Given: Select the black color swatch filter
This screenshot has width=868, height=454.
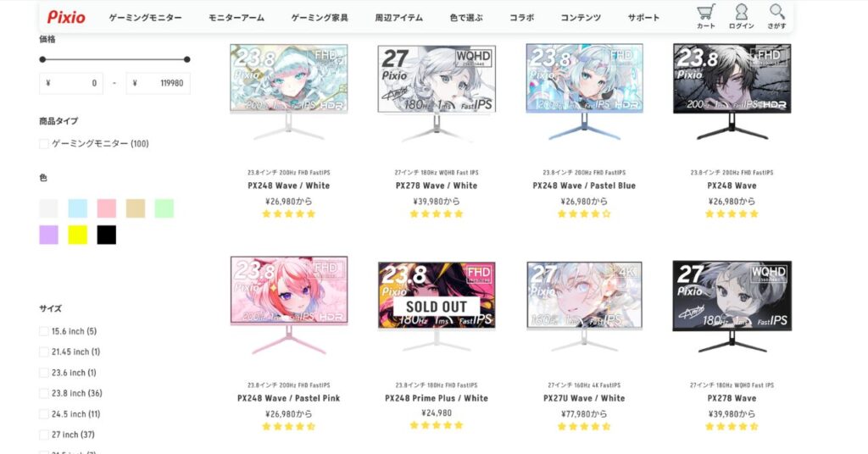Looking at the screenshot, I should [106, 235].
